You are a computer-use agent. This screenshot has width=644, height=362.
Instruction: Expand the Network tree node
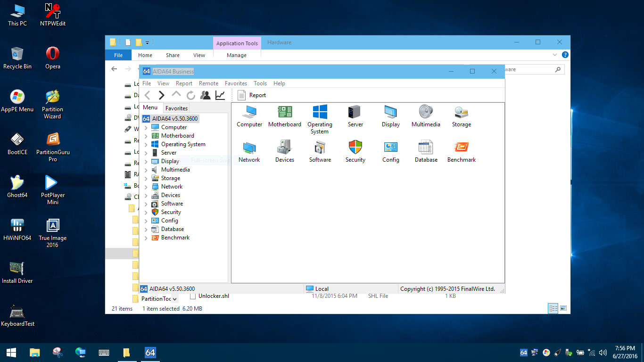click(146, 187)
